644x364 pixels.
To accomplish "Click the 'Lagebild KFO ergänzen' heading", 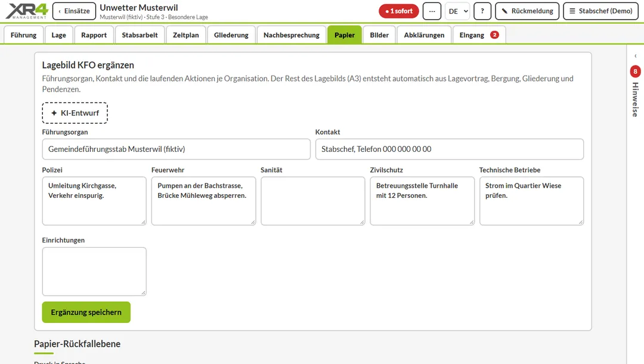I will (x=88, y=65).
